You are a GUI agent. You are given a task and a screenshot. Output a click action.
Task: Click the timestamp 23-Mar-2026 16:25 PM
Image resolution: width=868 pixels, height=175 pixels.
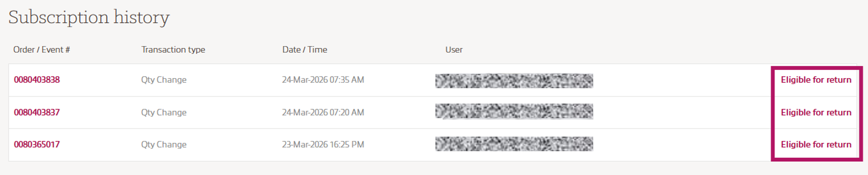(x=323, y=144)
